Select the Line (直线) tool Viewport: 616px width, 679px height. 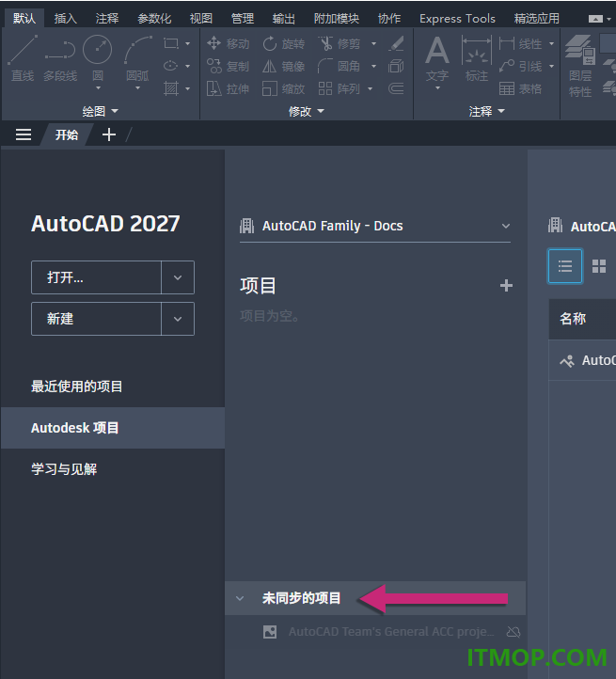click(x=23, y=58)
